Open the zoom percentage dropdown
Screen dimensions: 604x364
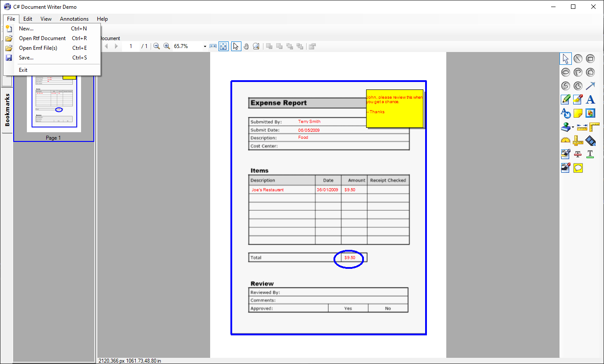(204, 46)
